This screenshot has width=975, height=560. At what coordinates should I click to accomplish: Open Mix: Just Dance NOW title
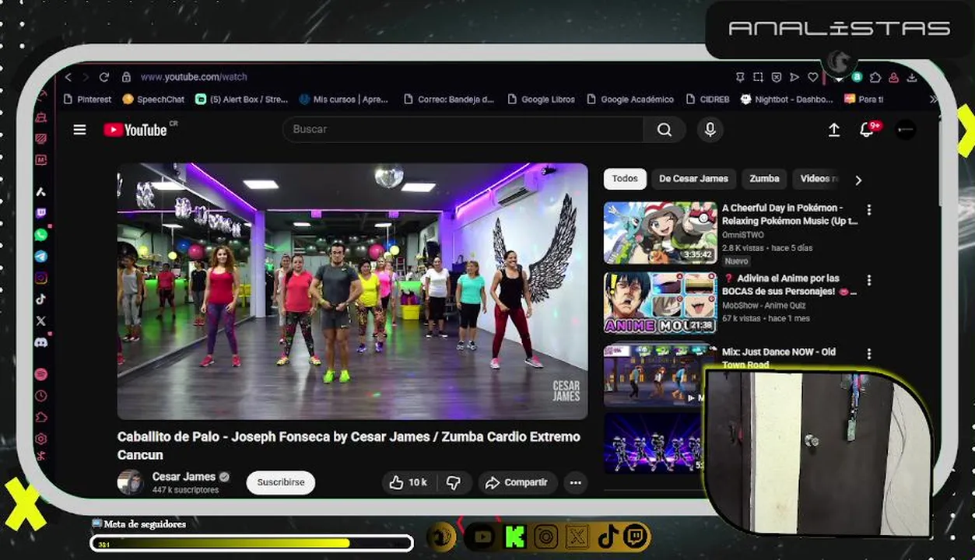[x=778, y=358]
